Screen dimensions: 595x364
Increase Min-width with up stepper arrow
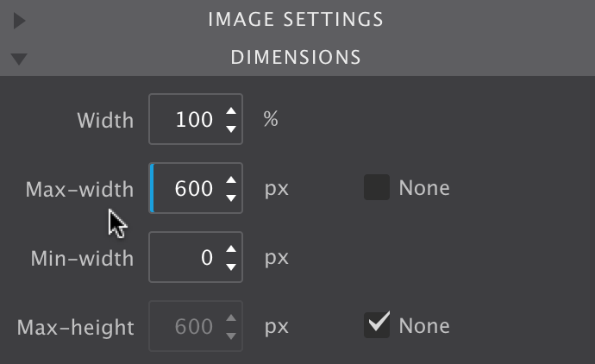[230, 248]
